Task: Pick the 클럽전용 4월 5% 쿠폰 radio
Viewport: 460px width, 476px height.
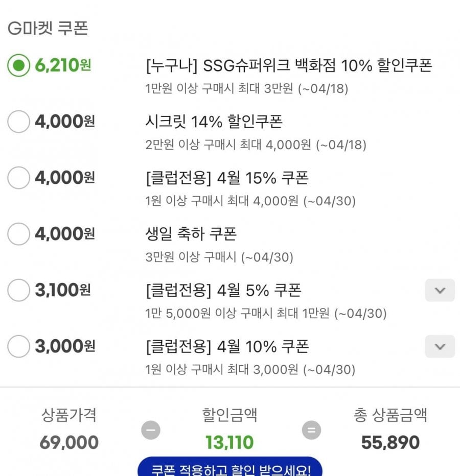Action: (19, 291)
